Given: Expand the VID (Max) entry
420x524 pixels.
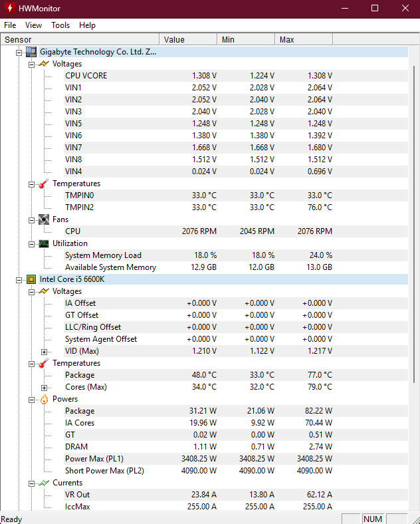Looking at the screenshot, I should pos(44,351).
